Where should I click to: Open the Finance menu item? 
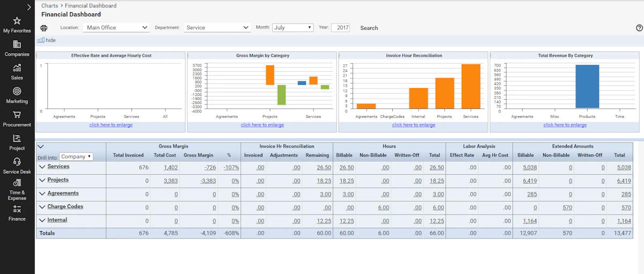[x=17, y=213]
